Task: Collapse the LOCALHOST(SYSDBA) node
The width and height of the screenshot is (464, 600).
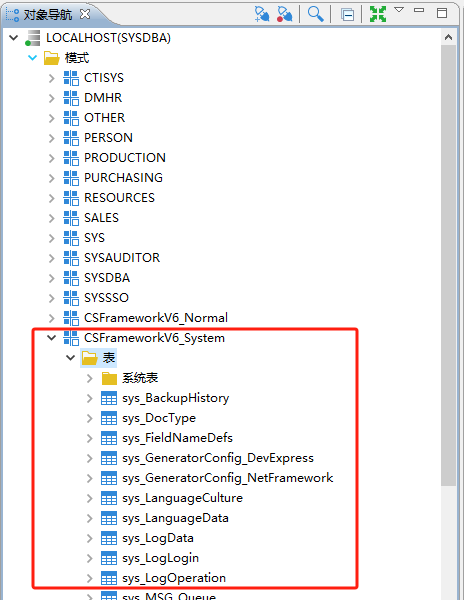Action: pos(14,38)
